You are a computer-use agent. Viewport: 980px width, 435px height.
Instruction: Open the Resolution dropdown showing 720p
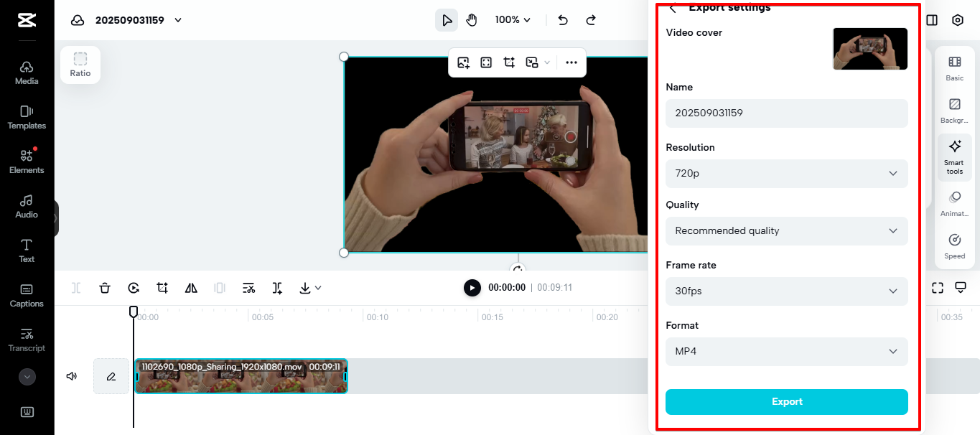[786, 173]
